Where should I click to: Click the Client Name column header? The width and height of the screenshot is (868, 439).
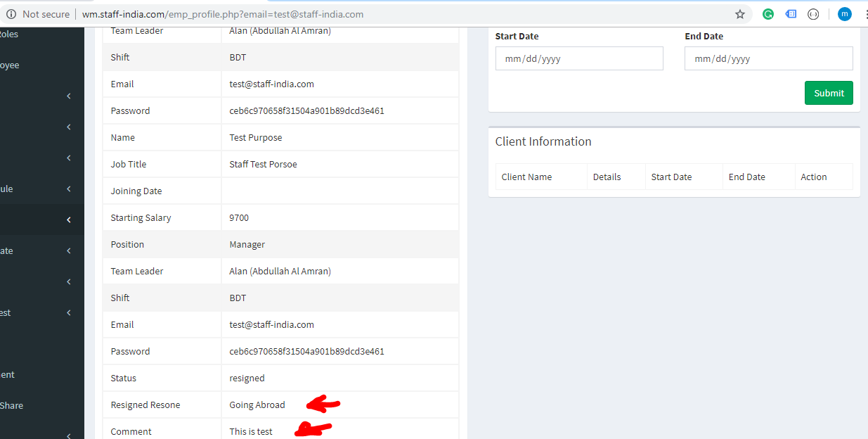tap(526, 177)
